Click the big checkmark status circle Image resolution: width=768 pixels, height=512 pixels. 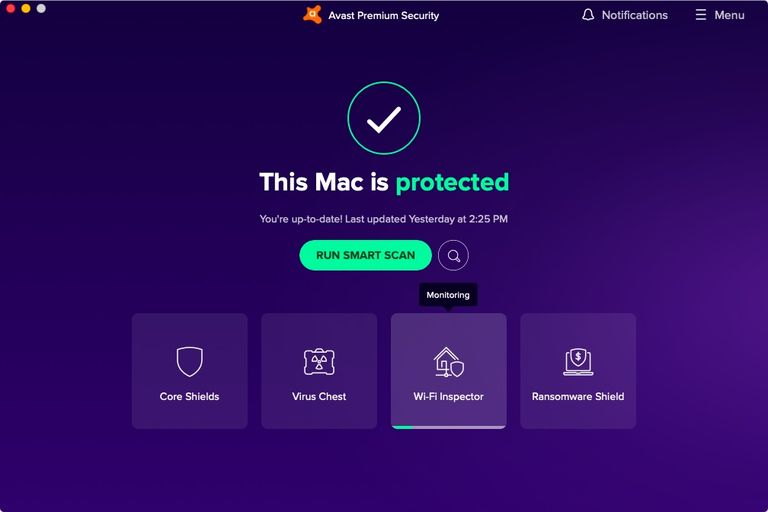point(384,118)
